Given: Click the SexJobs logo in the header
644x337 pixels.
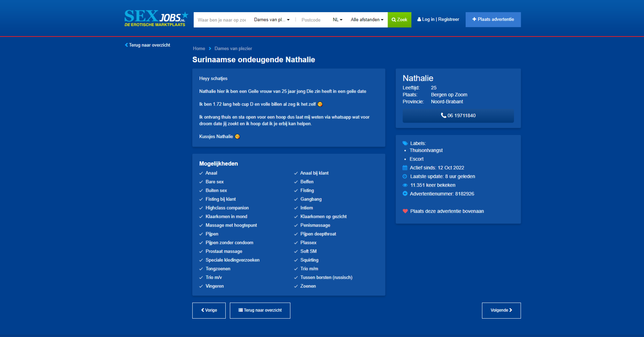Looking at the screenshot, I should [156, 18].
